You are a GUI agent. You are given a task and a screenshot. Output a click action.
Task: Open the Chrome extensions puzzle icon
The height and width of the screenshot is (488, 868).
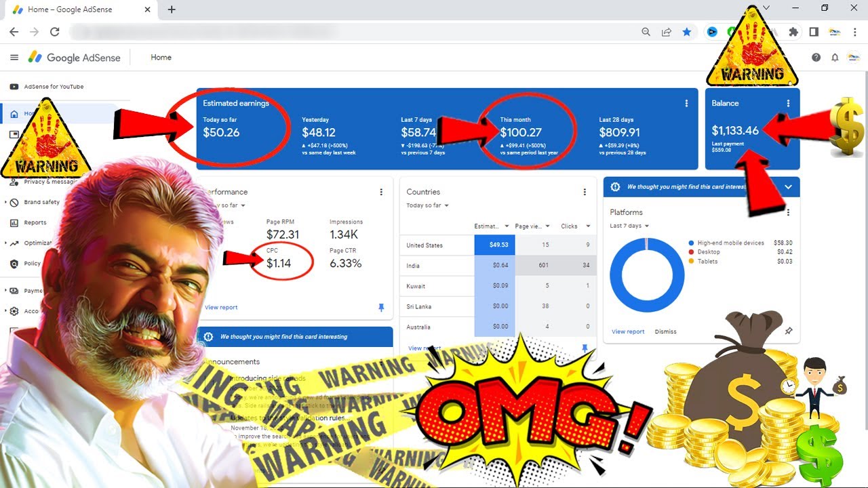point(793,32)
